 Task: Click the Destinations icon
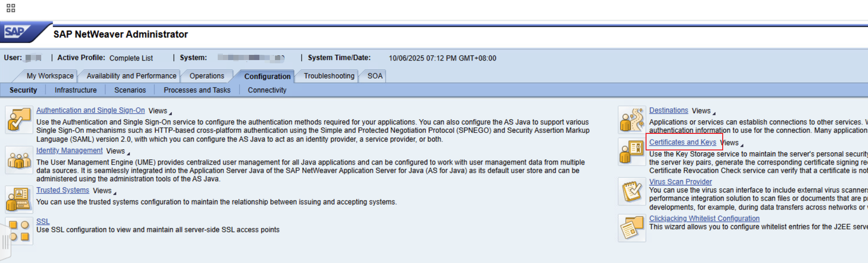pos(632,120)
